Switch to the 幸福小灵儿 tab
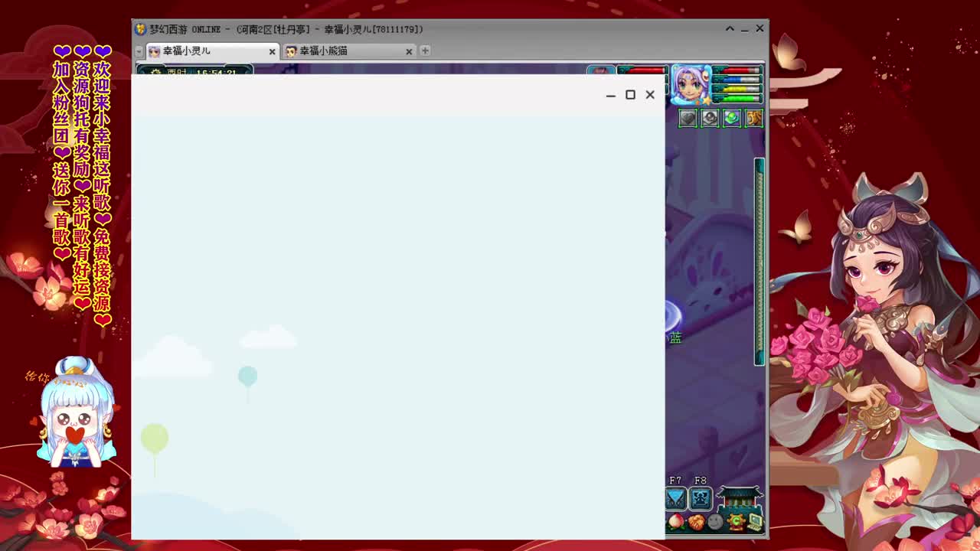Viewport: 980px width, 551px height. click(x=211, y=51)
